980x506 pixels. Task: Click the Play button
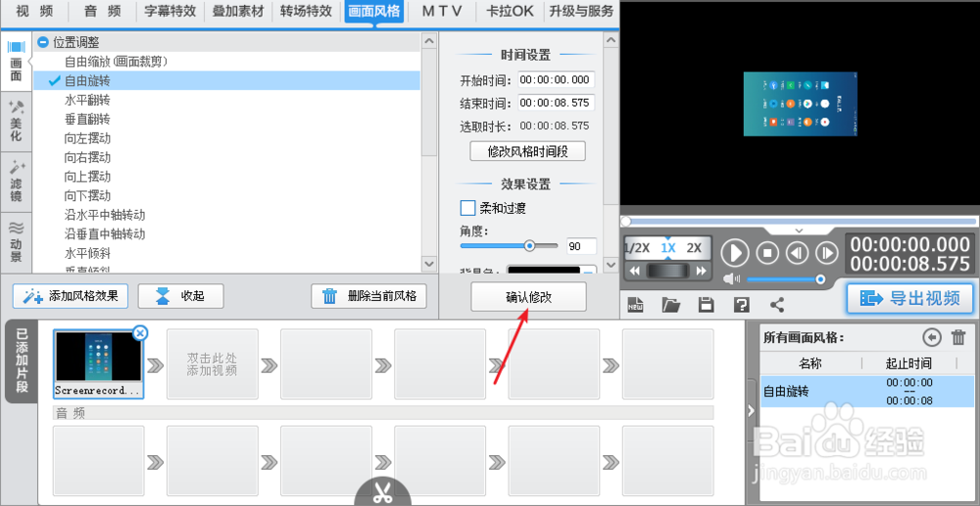click(x=735, y=253)
